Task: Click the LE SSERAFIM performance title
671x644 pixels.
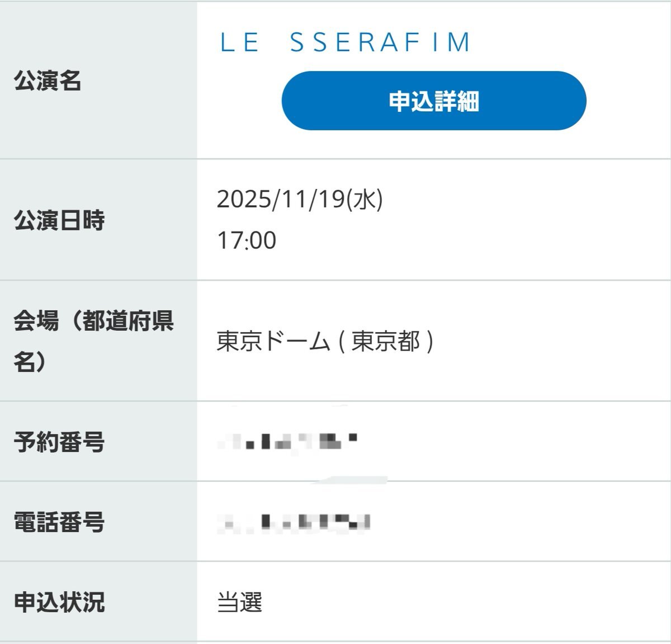Action: tap(346, 42)
